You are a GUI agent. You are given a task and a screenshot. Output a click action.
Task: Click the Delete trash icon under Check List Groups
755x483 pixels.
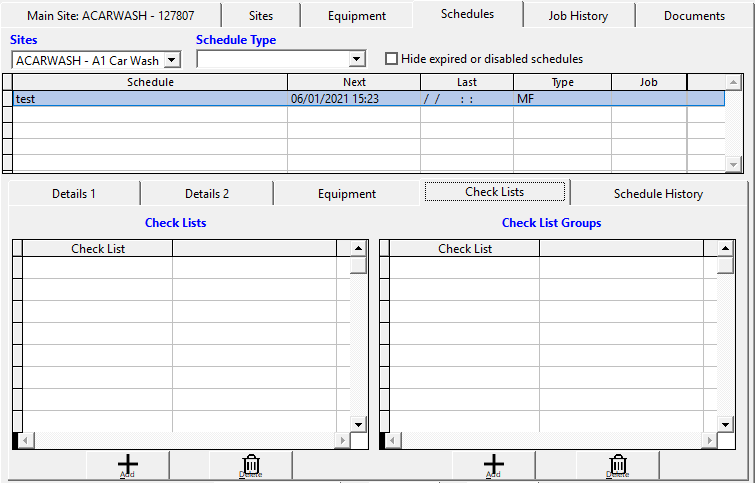point(619,465)
